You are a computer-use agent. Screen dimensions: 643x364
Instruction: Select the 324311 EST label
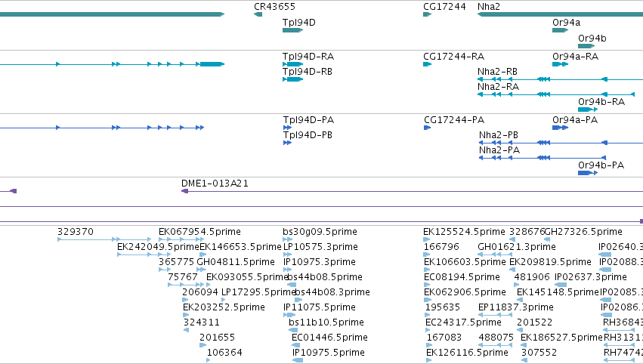(x=202, y=323)
